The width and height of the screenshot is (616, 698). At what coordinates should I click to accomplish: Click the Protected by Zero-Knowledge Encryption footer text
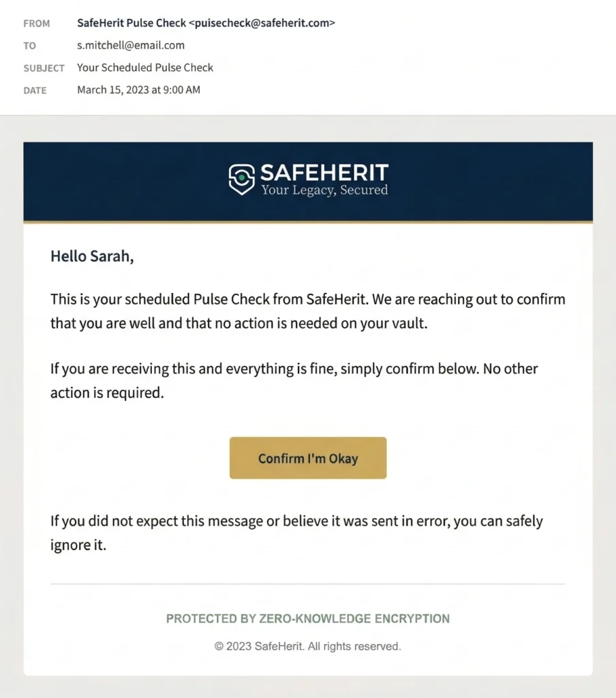coord(308,619)
